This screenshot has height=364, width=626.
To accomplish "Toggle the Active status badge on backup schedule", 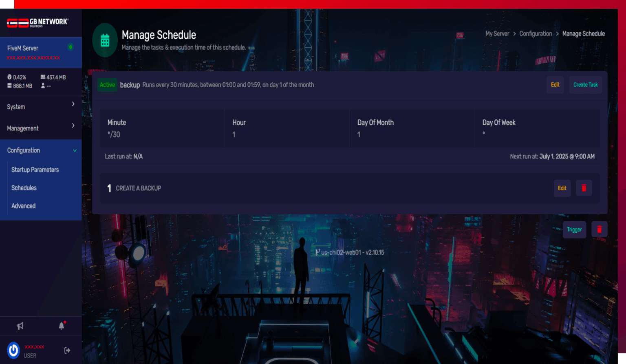I will [107, 85].
